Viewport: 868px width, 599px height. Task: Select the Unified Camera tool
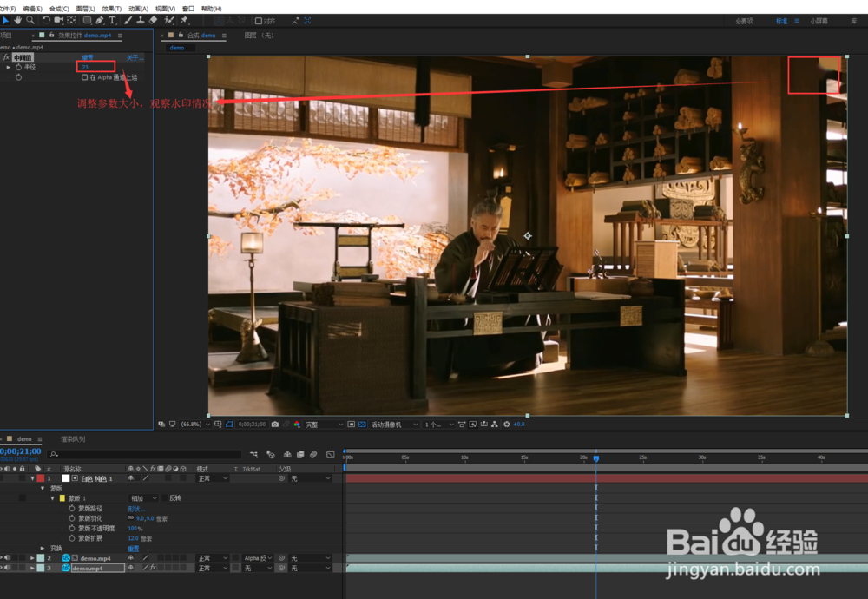click(59, 21)
